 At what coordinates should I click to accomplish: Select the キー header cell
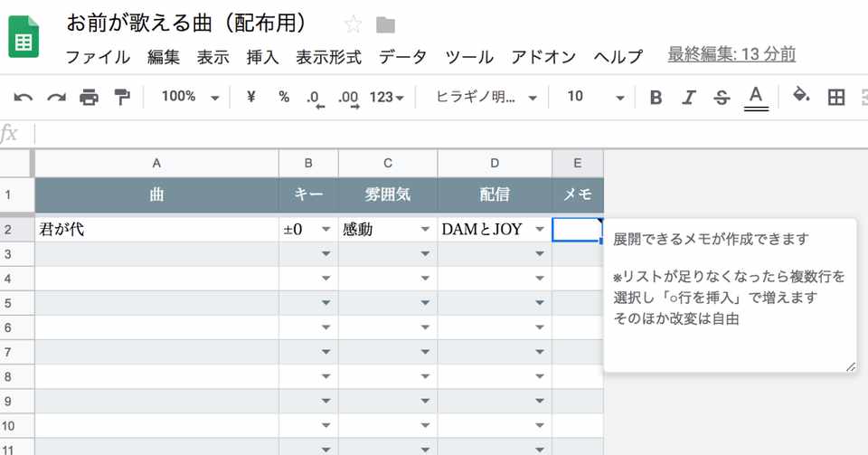coord(308,194)
